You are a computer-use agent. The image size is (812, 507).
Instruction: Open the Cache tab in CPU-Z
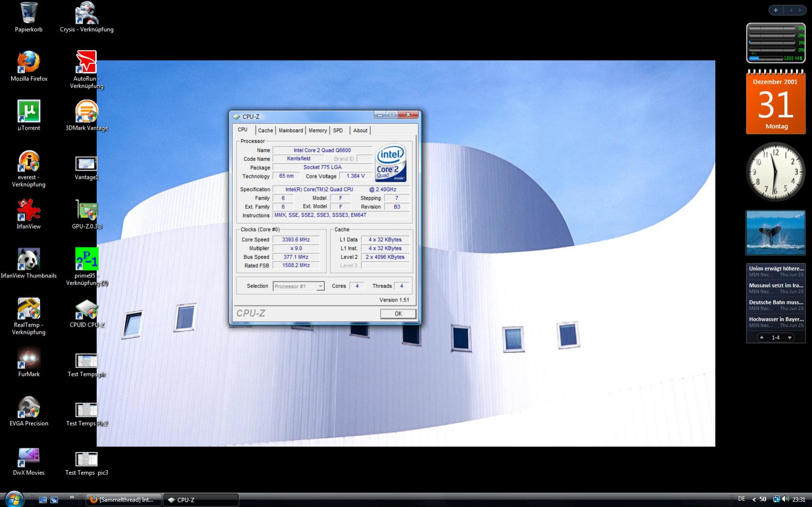(x=266, y=130)
